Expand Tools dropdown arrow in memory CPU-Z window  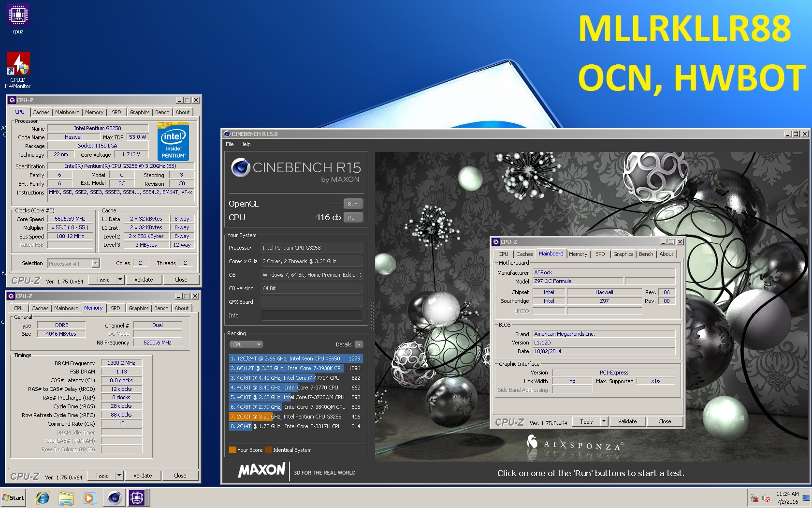tap(119, 476)
